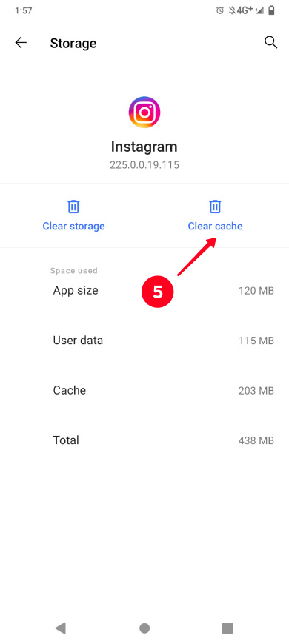Click the Clear cache label
Screen dimensions: 289x644
tap(215, 227)
